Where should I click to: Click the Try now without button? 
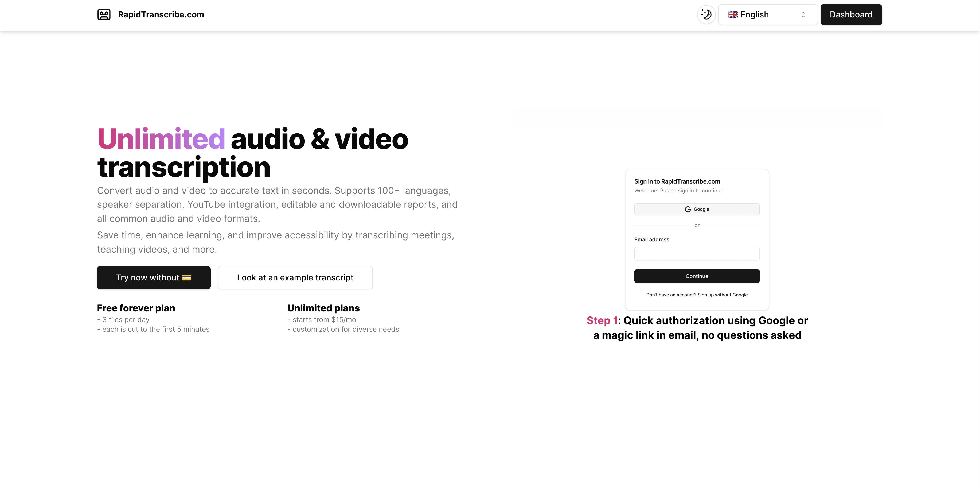pyautogui.click(x=153, y=277)
